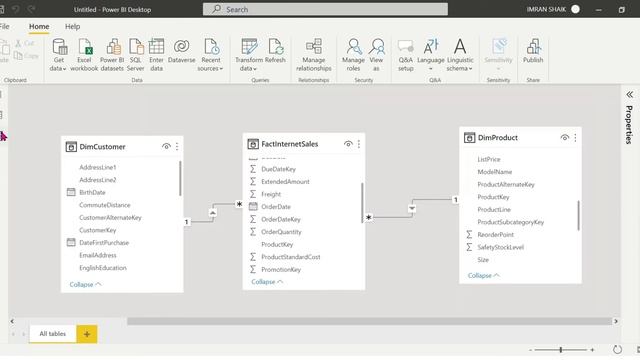640x360 pixels.
Task: Connect to SQL Server
Action: point(136,55)
